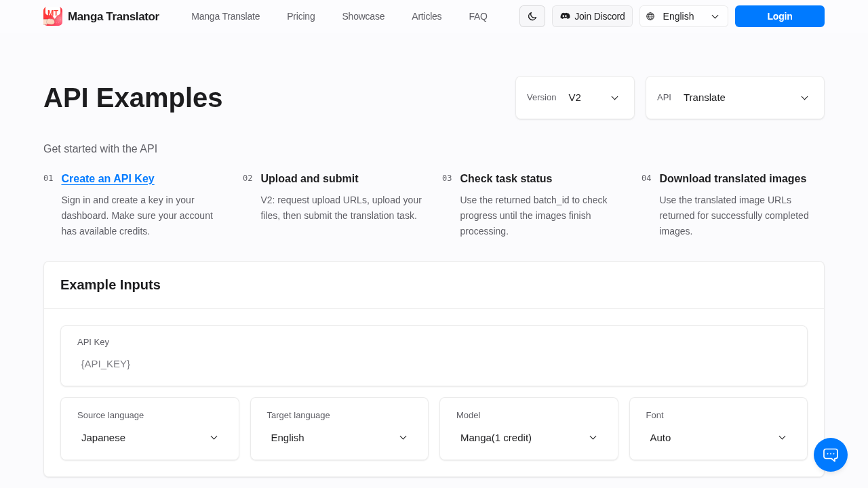Screen dimensions: 868x488
Task: Open the English site language dropdown
Action: click(x=684, y=16)
